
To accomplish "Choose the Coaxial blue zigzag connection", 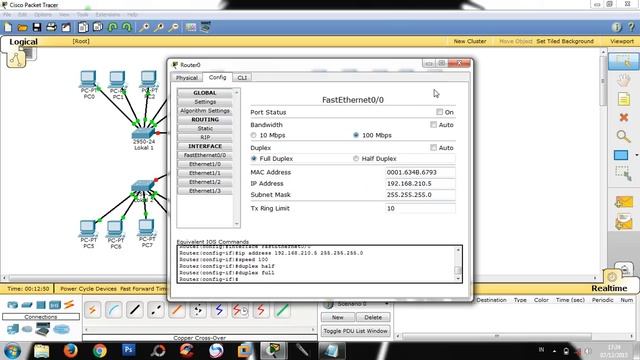I will pyautogui.click(x=219, y=310).
